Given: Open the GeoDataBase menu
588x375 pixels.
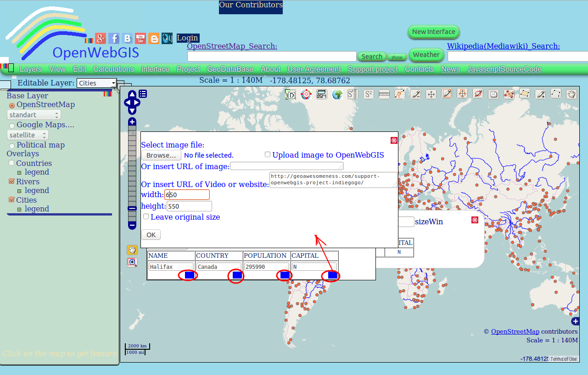Looking at the screenshot, I should coord(230,69).
